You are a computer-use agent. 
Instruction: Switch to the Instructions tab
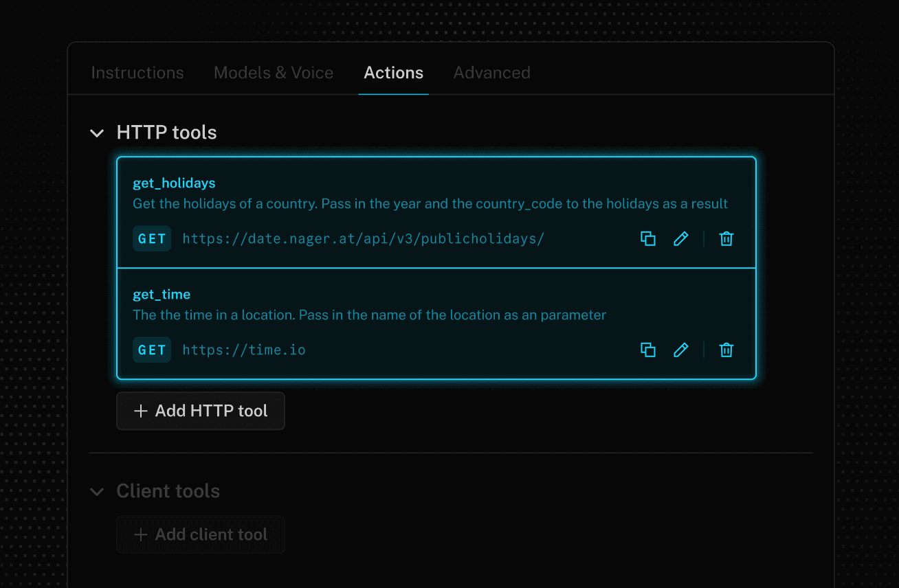(137, 73)
